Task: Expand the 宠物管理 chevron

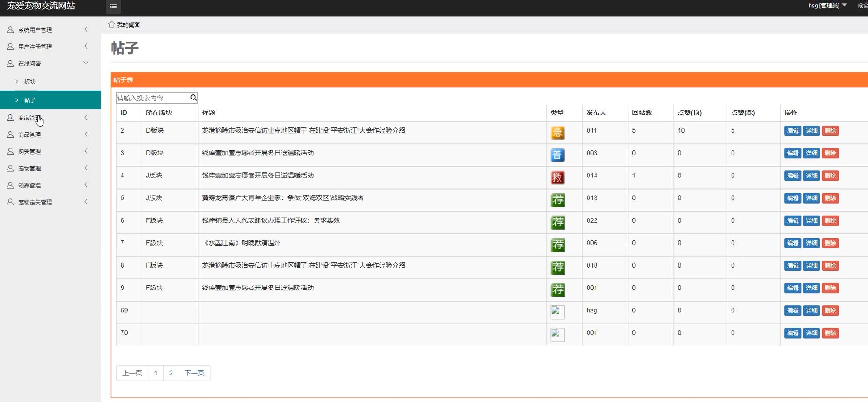Action: tap(86, 168)
